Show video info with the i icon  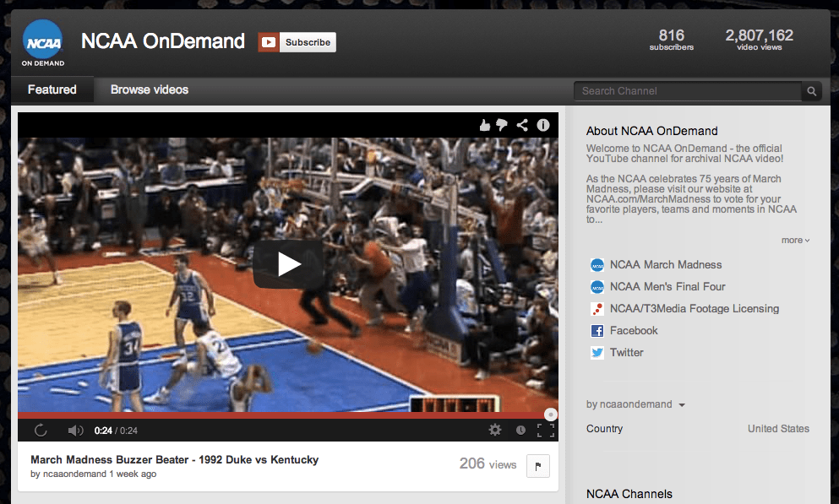pos(543,125)
